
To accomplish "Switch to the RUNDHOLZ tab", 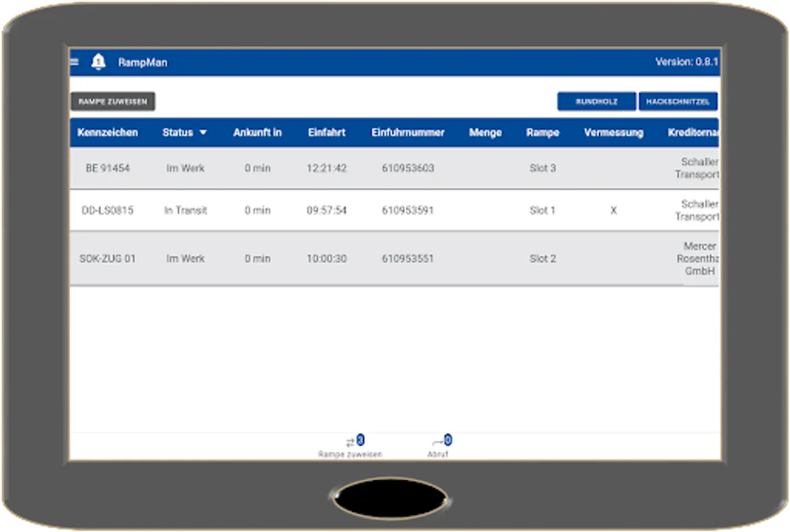I will (x=595, y=100).
